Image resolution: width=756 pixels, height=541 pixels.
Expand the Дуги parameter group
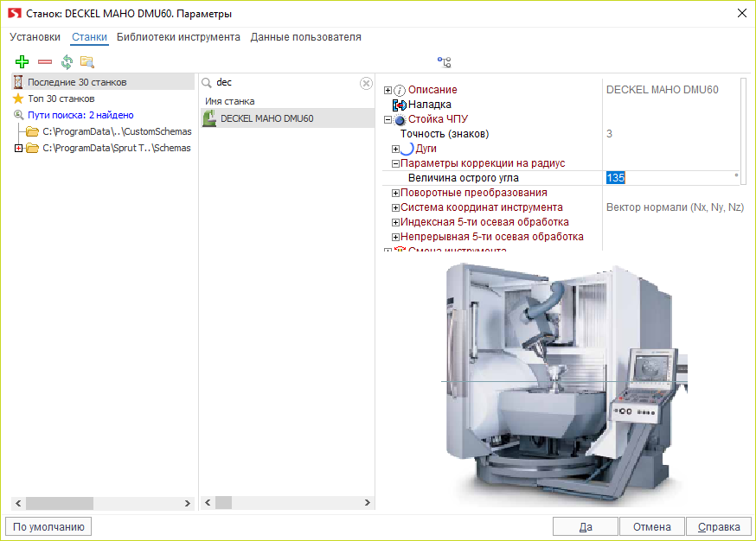pyautogui.click(x=395, y=149)
